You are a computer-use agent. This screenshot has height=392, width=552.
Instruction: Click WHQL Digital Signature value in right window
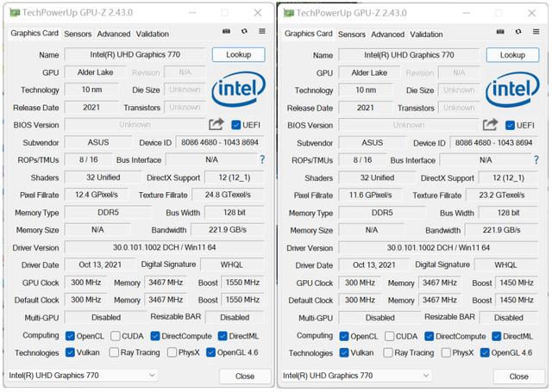(x=506, y=265)
